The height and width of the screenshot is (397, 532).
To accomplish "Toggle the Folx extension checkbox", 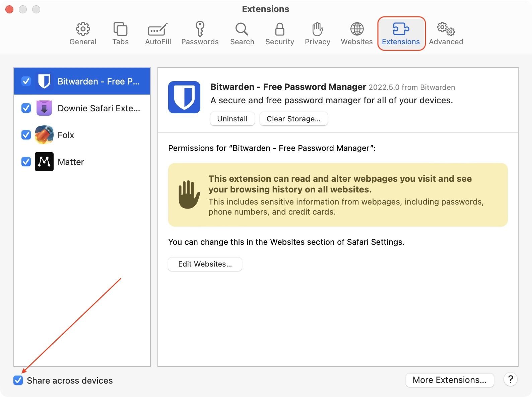I will tap(26, 135).
